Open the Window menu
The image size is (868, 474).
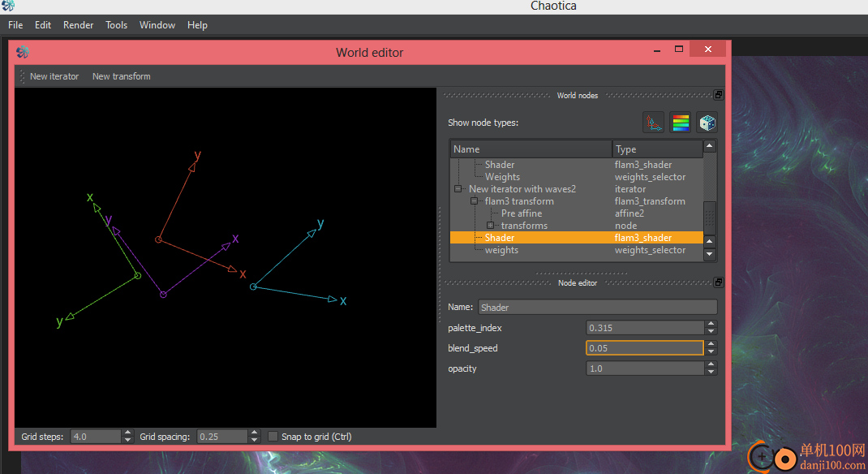[157, 25]
